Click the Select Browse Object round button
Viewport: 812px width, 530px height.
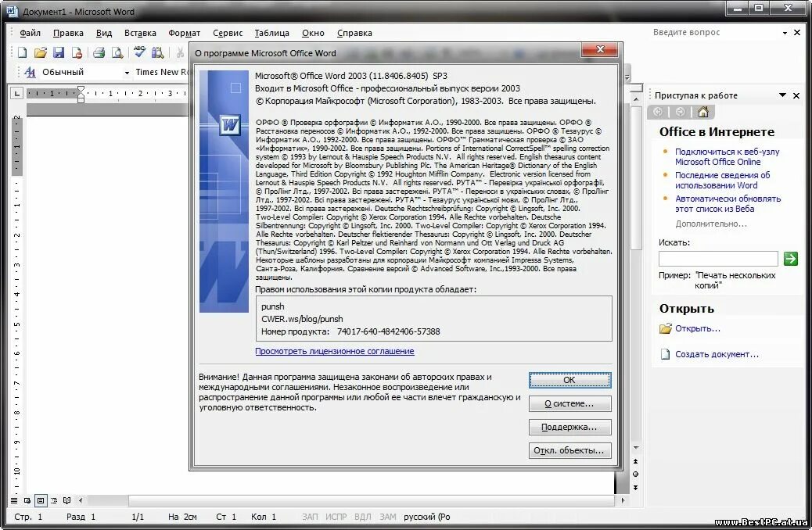coord(635,474)
